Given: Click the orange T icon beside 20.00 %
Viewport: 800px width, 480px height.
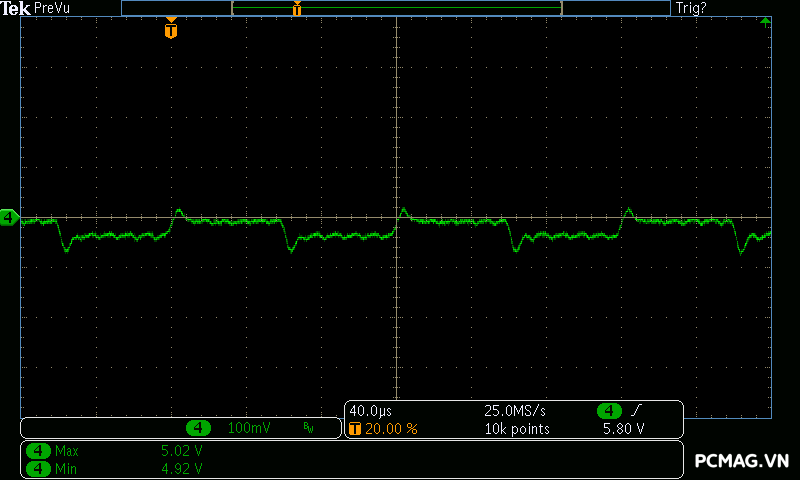Looking at the screenshot, I should point(354,429).
